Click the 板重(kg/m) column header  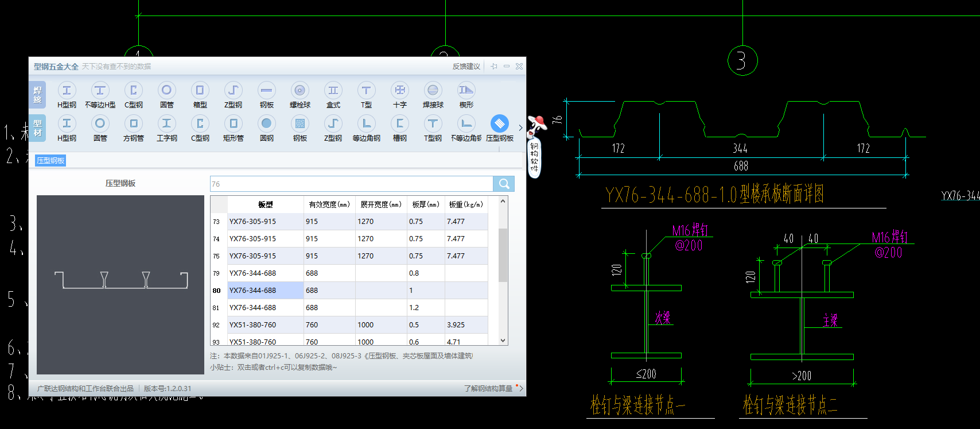click(466, 204)
